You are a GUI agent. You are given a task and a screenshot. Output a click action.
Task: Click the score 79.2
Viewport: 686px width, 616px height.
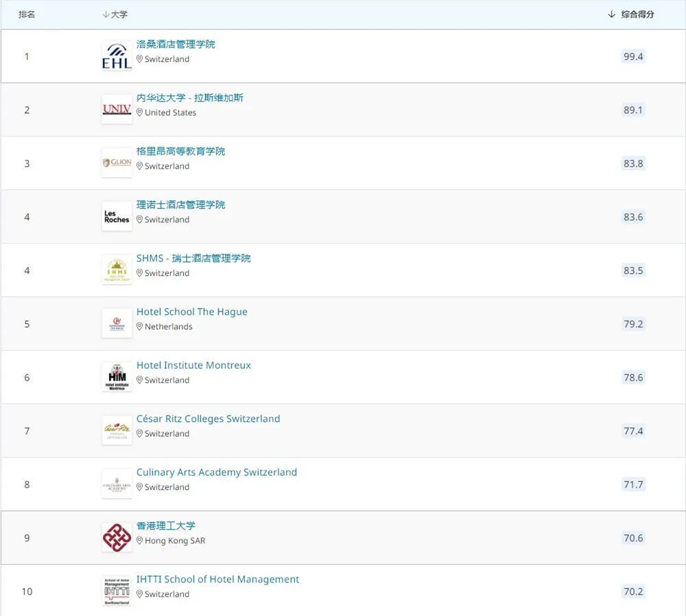pos(633,324)
